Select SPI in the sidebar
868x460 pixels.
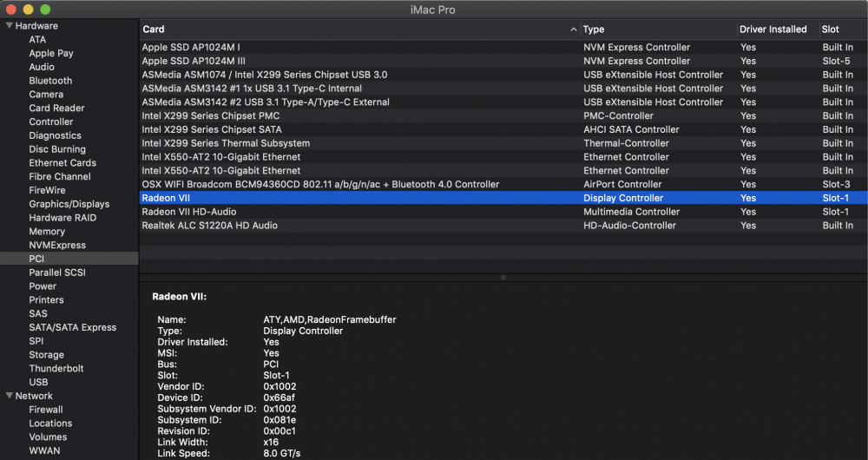[x=36, y=341]
